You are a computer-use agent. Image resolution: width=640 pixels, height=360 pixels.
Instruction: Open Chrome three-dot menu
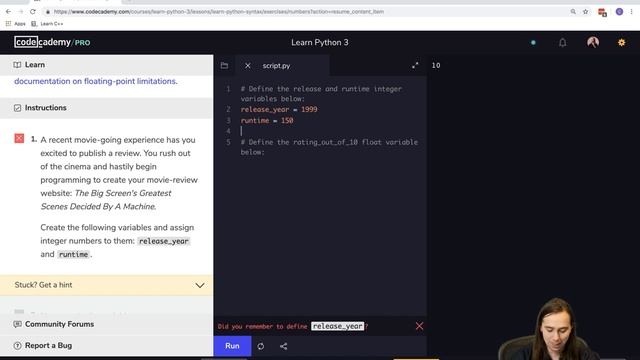[x=631, y=12]
